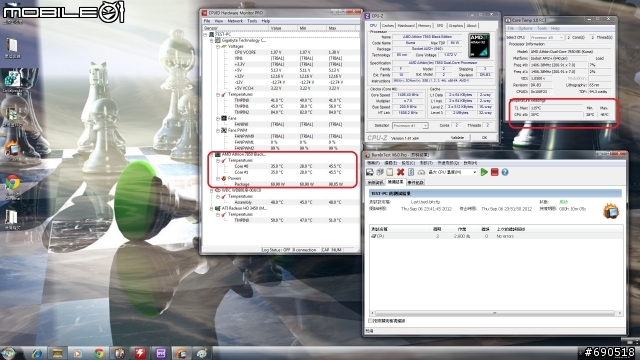Select the third tab in BurnInTest results
640x360 pixels.
tap(415, 182)
